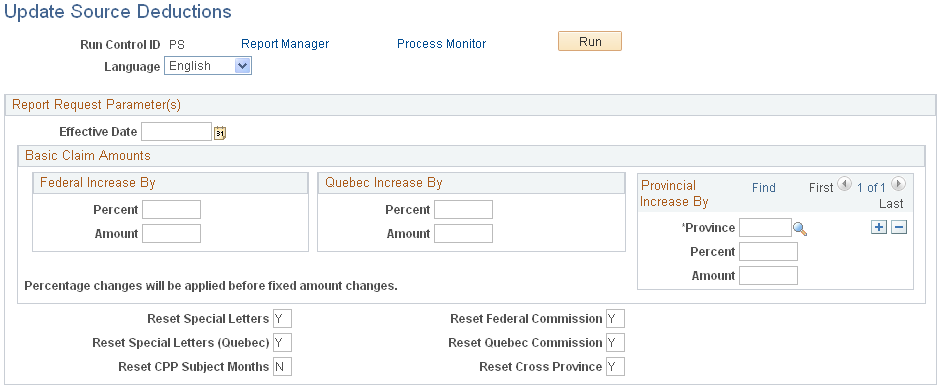Select the Reset Special Letters field

click(282, 319)
